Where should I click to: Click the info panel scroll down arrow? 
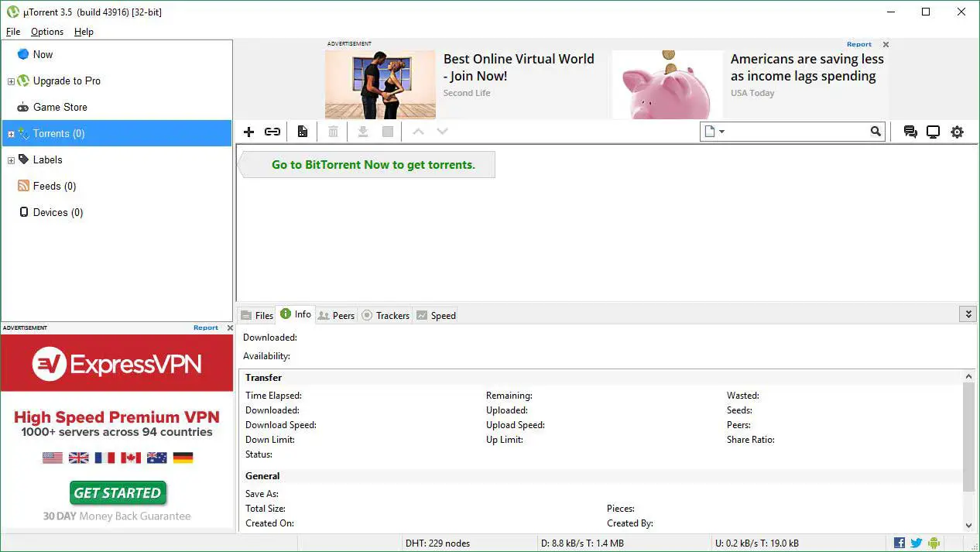click(x=968, y=526)
